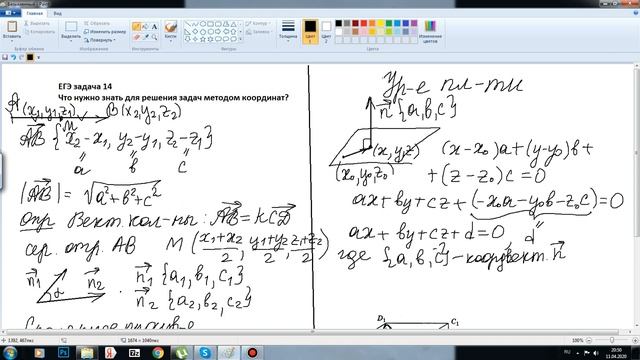
Task: Open the Fill (Заливка) dropdown
Action: [258, 31]
